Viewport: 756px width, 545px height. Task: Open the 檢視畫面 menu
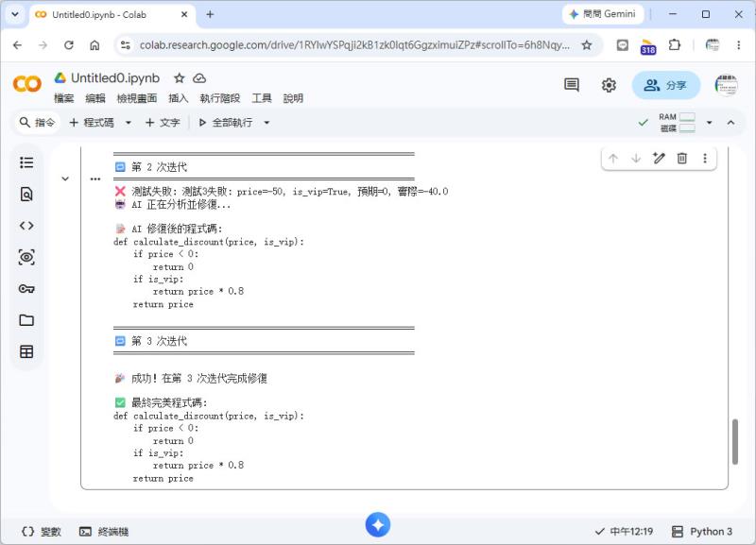(137, 98)
